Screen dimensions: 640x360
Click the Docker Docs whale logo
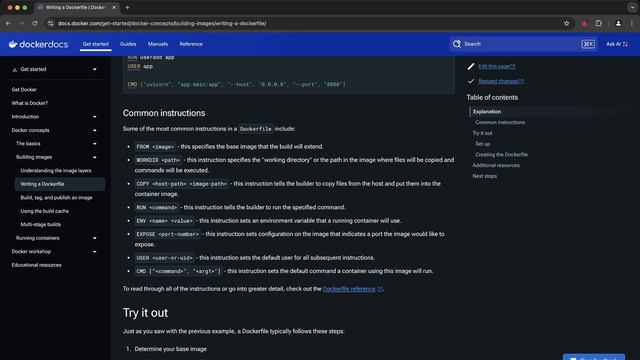click(x=38, y=44)
